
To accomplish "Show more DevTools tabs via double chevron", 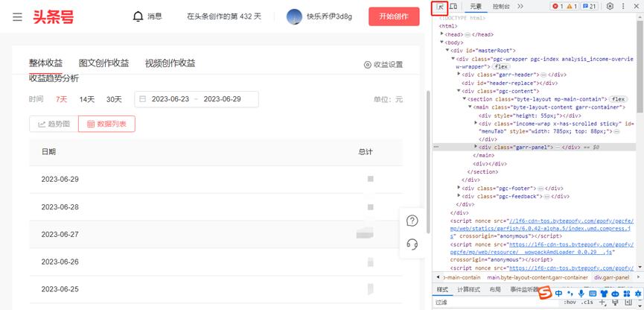I will pos(520,6).
